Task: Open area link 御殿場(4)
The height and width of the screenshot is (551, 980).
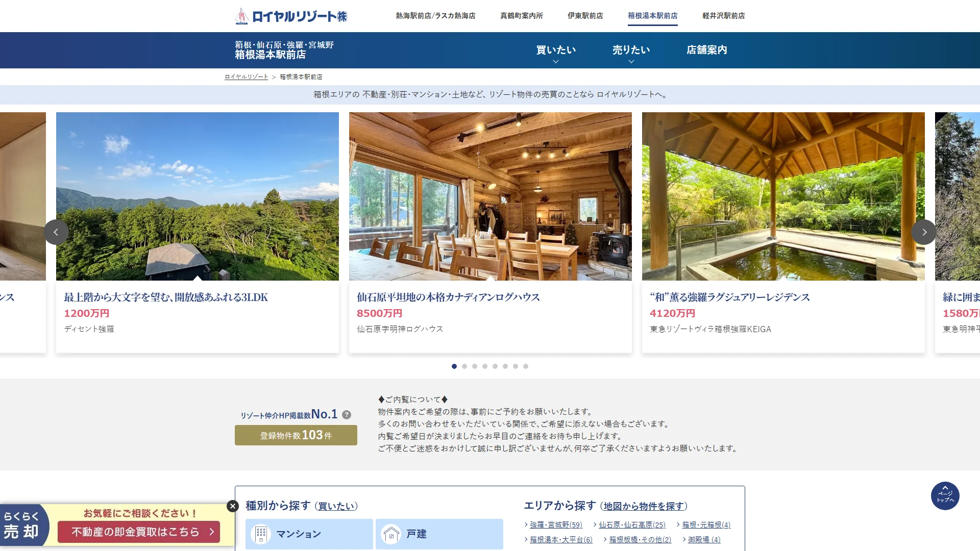Action: pyautogui.click(x=704, y=540)
